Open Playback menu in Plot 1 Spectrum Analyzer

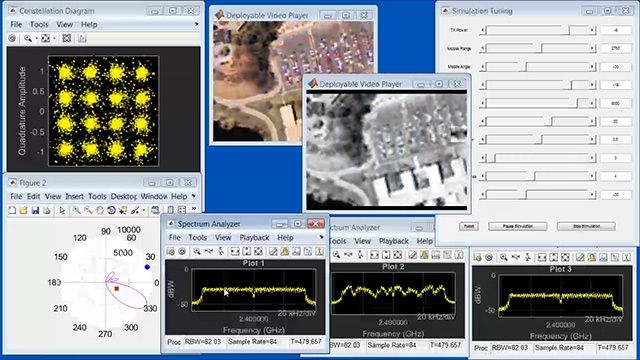point(254,237)
